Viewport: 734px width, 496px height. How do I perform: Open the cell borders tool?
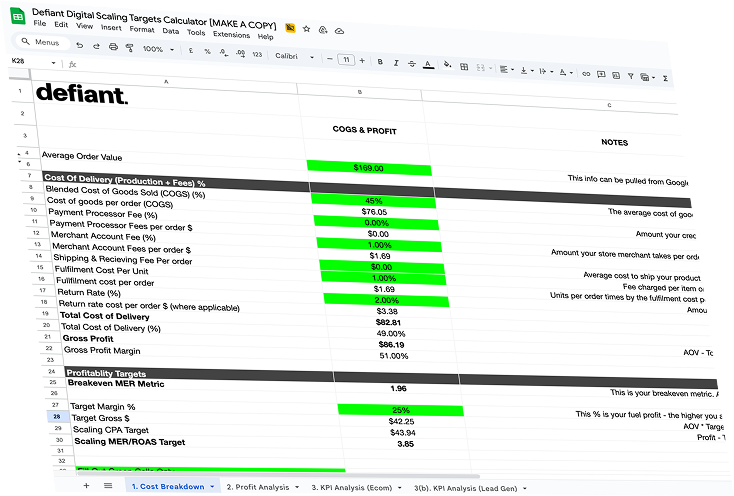463,67
